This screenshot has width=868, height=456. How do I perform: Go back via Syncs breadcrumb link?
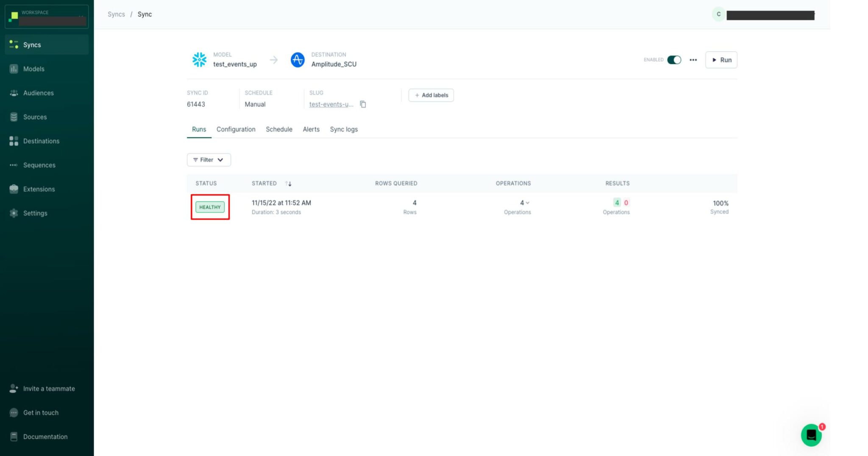pyautogui.click(x=116, y=14)
